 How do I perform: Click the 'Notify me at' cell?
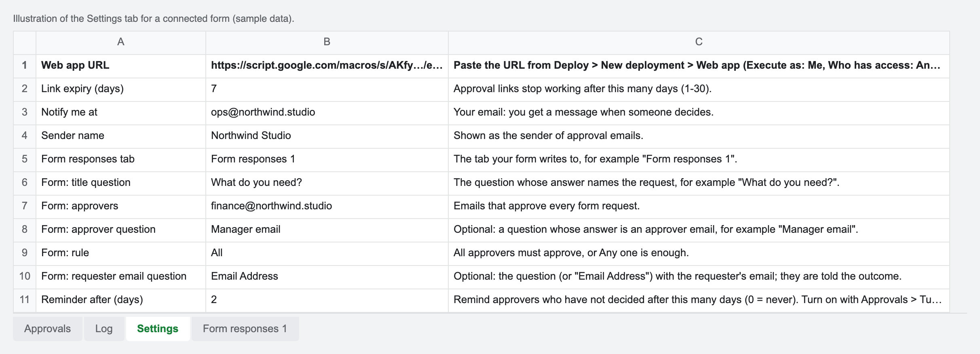[121, 113]
